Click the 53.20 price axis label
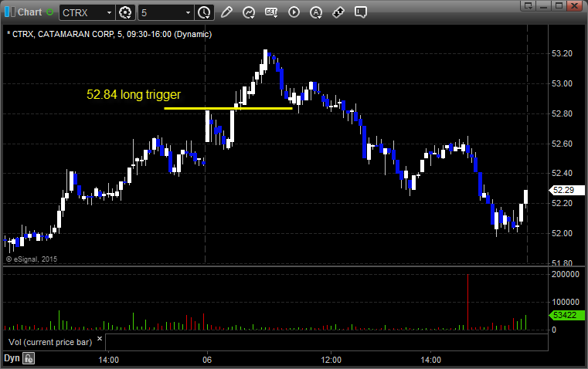 (562, 53)
